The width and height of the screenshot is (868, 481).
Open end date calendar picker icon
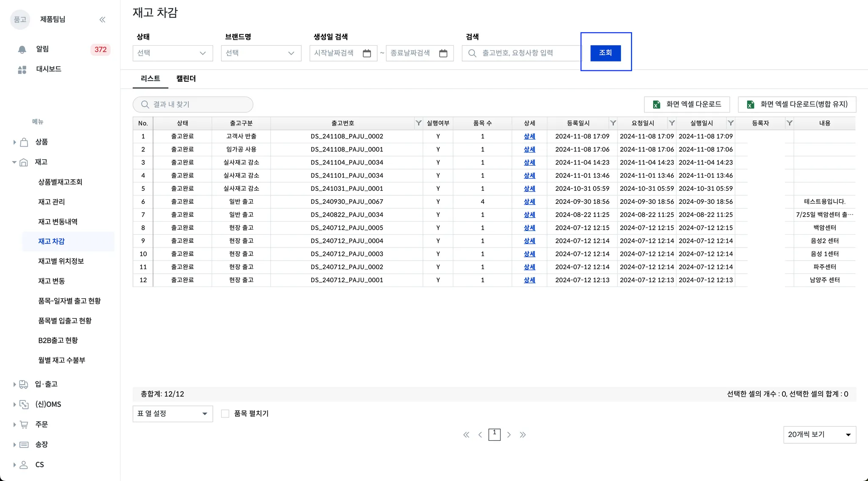443,53
